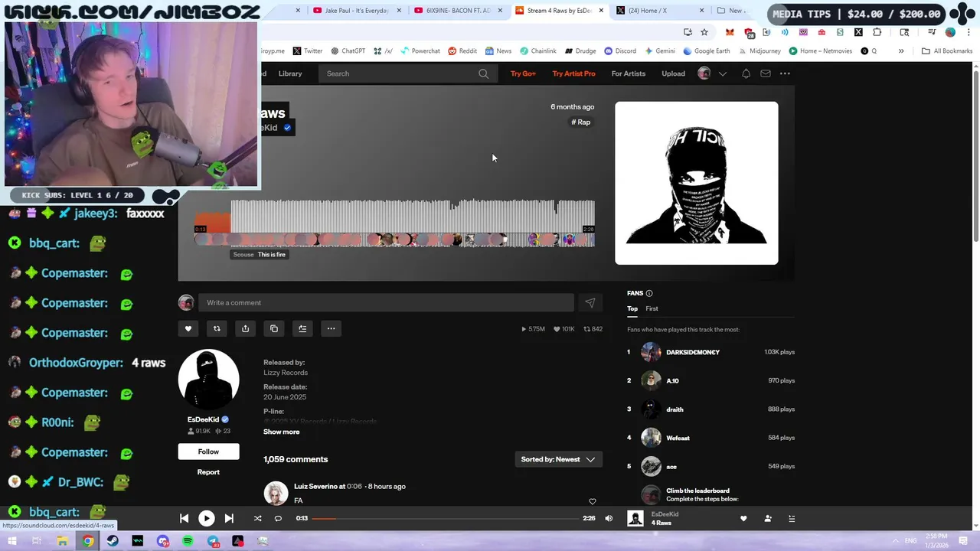Repost the track using repost icon
980x551 pixels.
tap(217, 328)
